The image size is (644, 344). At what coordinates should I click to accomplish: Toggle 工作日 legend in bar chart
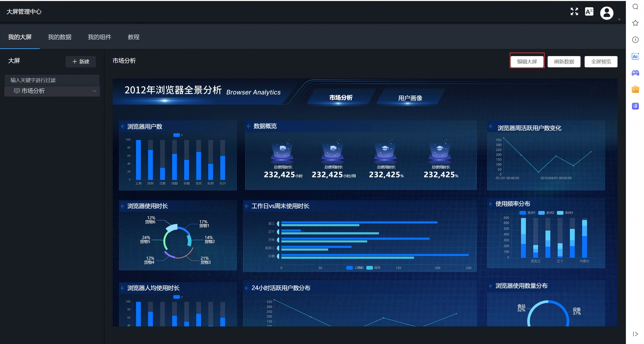click(x=355, y=268)
